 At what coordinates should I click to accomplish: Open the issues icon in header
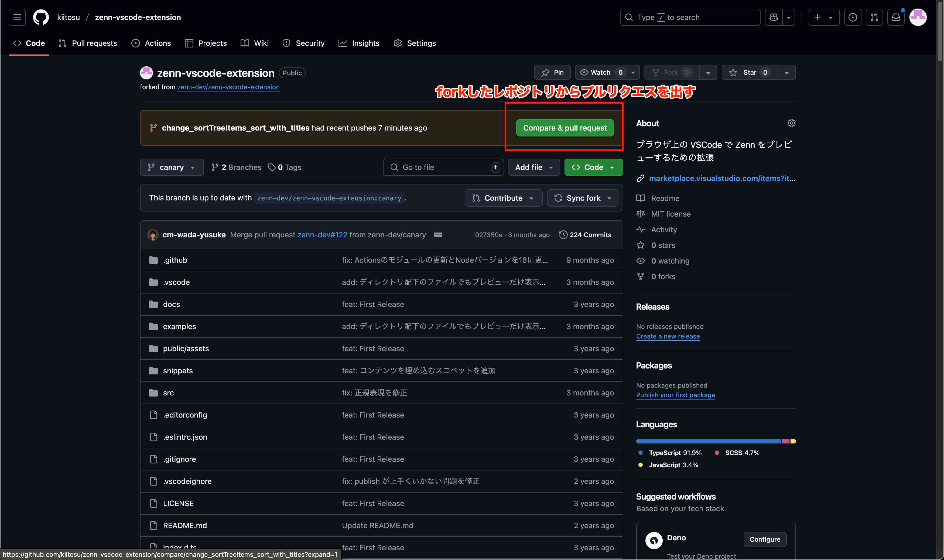[852, 17]
